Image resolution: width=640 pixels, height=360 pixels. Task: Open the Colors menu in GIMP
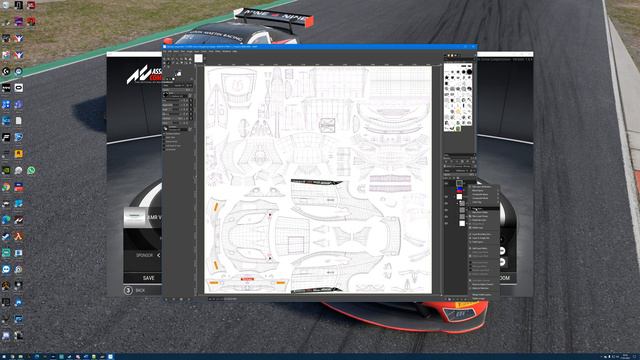204,51
